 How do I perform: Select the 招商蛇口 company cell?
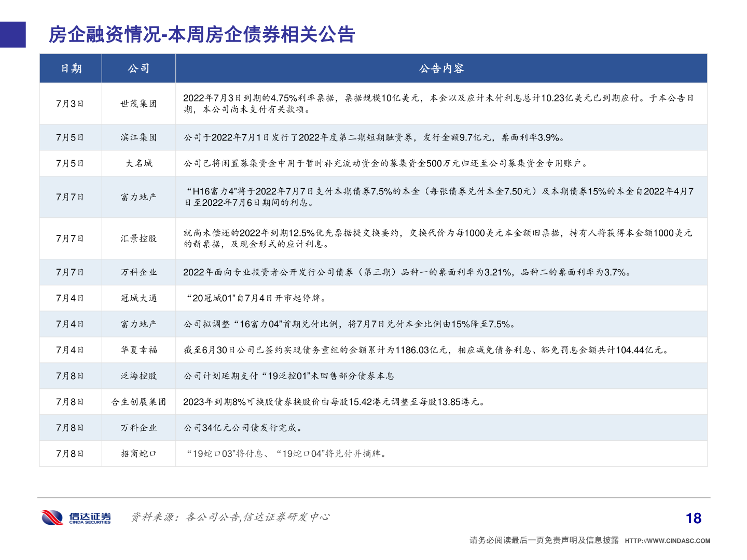pyautogui.click(x=139, y=454)
